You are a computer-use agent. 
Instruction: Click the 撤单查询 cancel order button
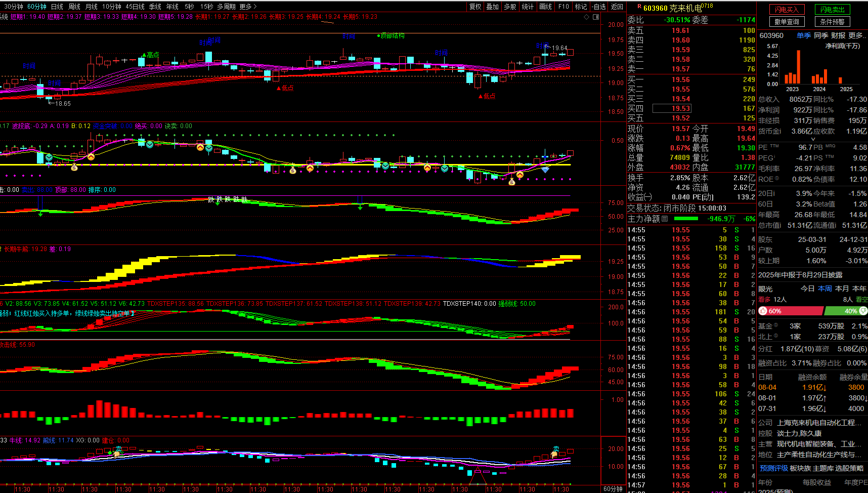point(787,22)
